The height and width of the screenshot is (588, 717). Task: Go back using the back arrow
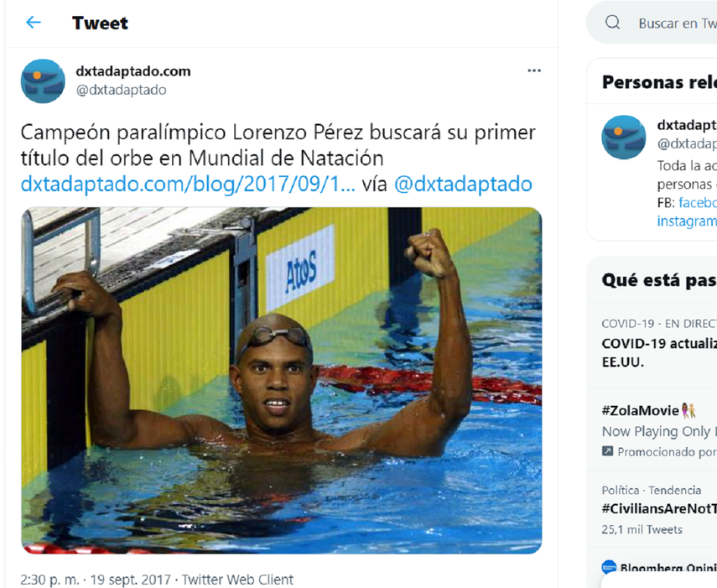coord(33,23)
